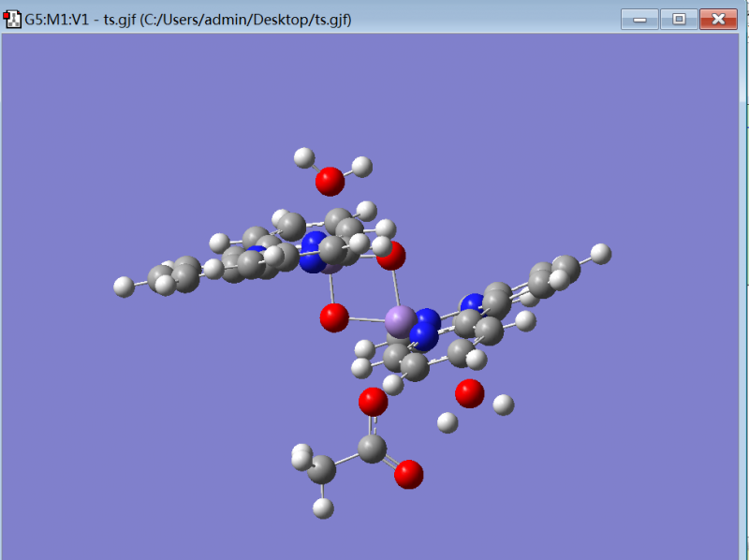Image resolution: width=749 pixels, height=560 pixels.
Task: Maximize the ts.gjf molecule window
Action: click(679, 20)
